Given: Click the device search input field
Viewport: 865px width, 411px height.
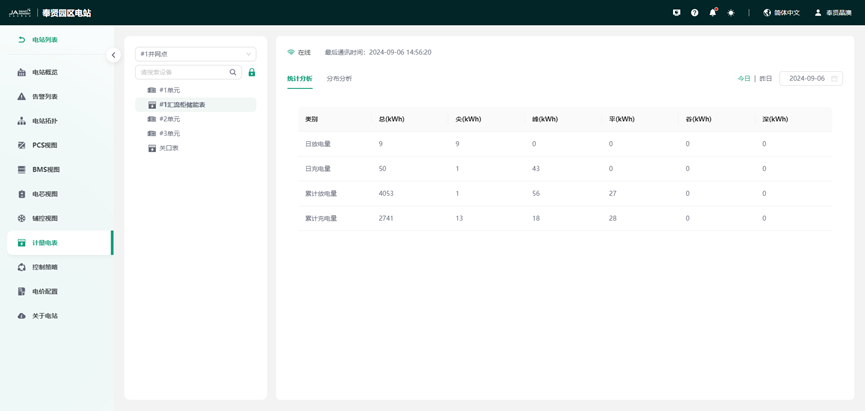Looking at the screenshot, I should 183,72.
